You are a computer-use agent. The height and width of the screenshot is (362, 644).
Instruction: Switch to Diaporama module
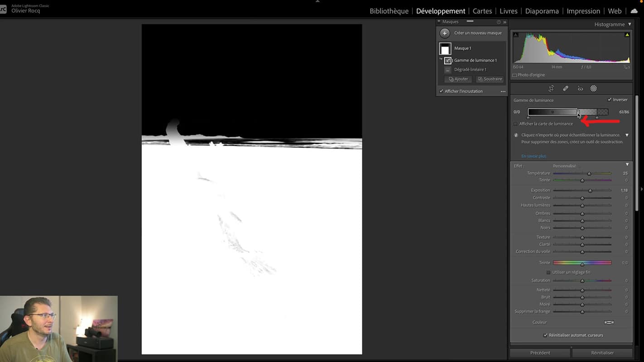click(x=542, y=11)
